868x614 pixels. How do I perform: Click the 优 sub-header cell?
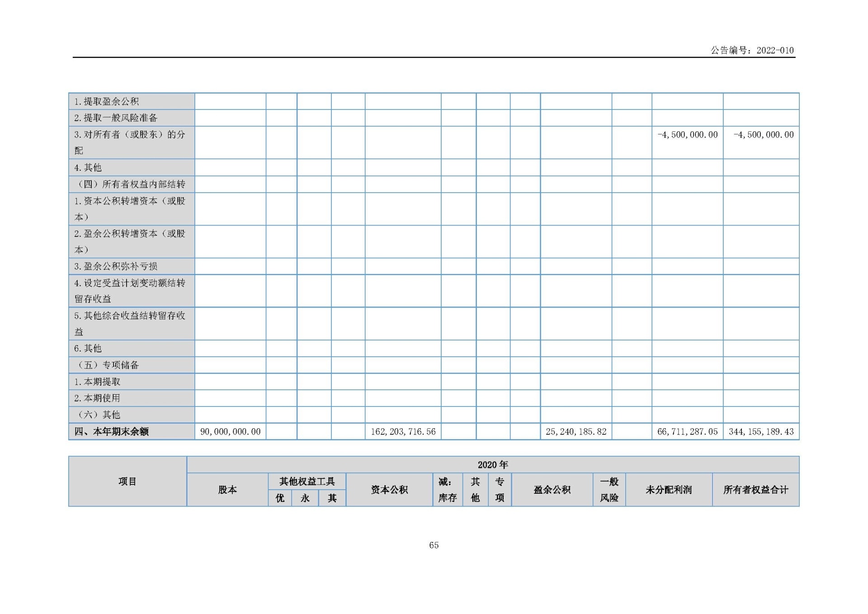pyautogui.click(x=280, y=498)
